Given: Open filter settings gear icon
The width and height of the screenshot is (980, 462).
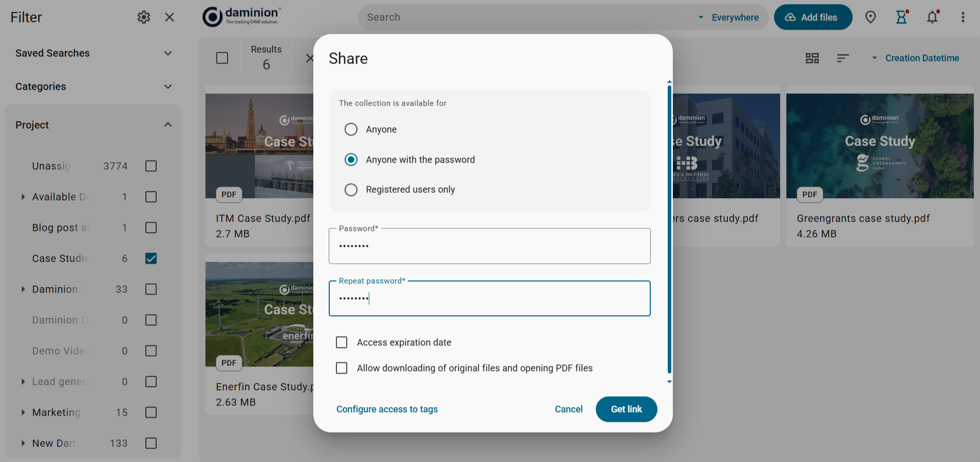Looking at the screenshot, I should (x=144, y=17).
